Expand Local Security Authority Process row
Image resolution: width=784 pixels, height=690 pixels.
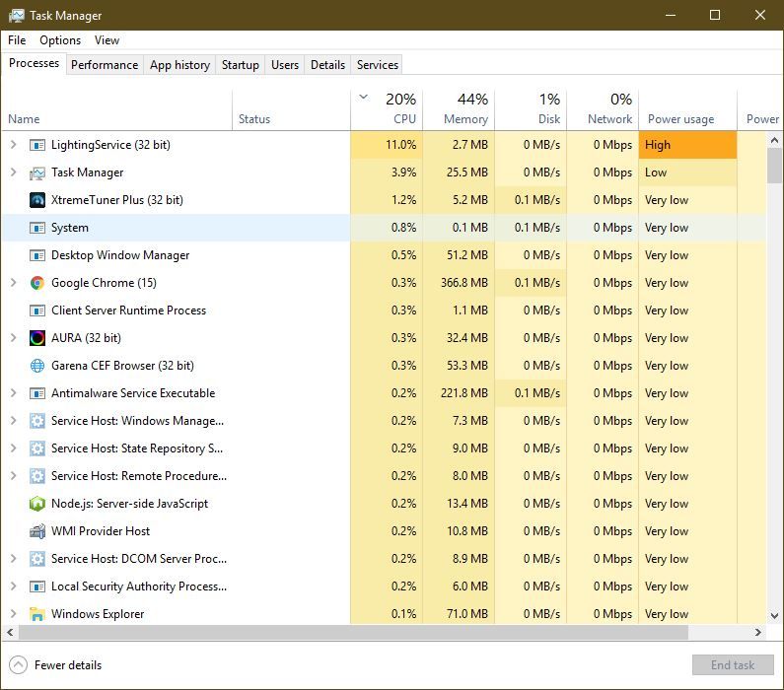click(x=14, y=586)
